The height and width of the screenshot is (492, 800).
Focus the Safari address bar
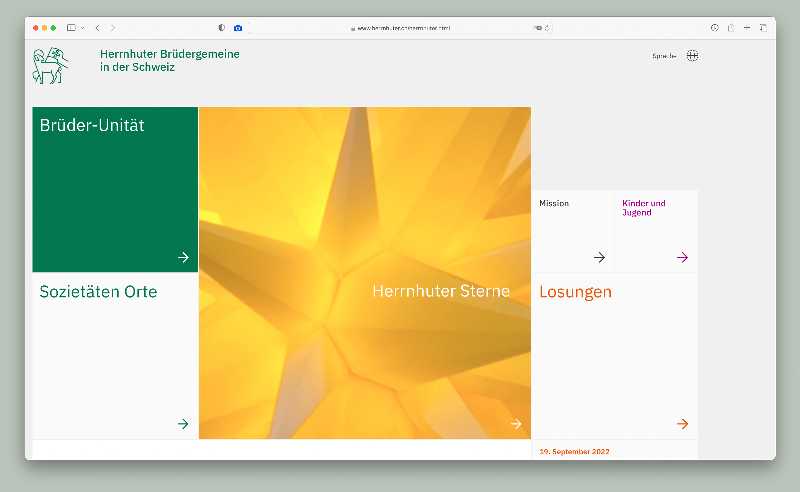pos(400,28)
